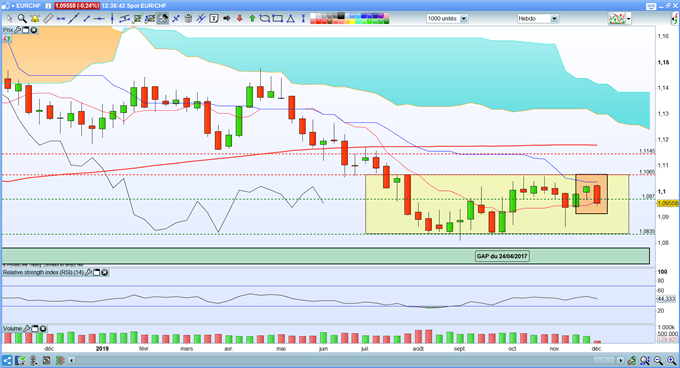Viewport: 680px width, 368px height.
Task: Zoom in the chart horizontally
Action: click(671, 360)
